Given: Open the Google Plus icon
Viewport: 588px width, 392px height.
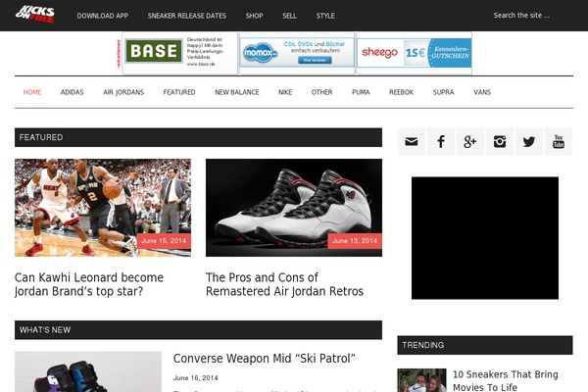Looking at the screenshot, I should point(470,141).
